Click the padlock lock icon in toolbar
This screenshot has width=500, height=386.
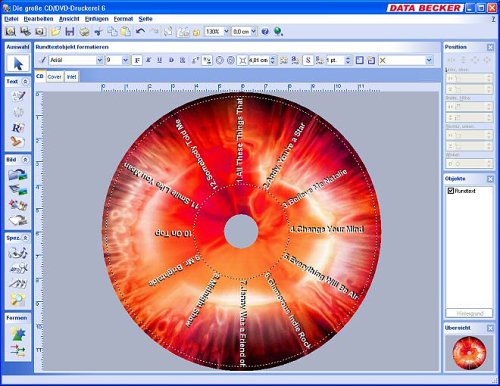197,32
